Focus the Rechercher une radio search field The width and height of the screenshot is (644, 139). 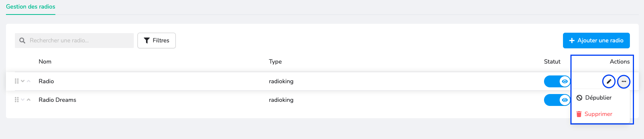click(74, 41)
